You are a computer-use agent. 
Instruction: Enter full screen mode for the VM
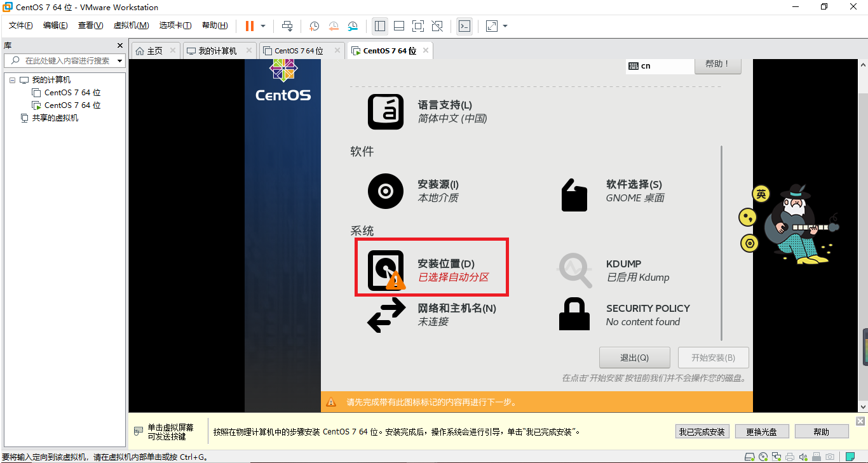[x=419, y=26]
